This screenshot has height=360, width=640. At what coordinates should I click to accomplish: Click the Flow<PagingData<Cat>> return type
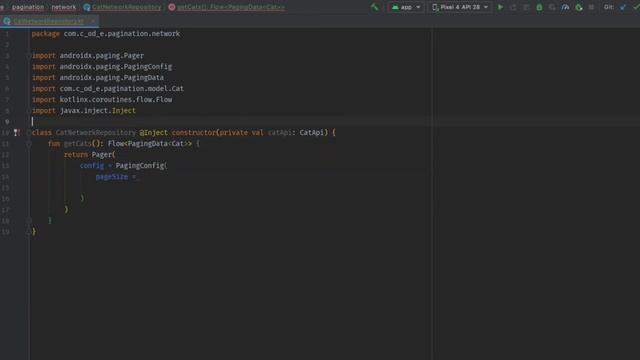[x=150, y=144]
